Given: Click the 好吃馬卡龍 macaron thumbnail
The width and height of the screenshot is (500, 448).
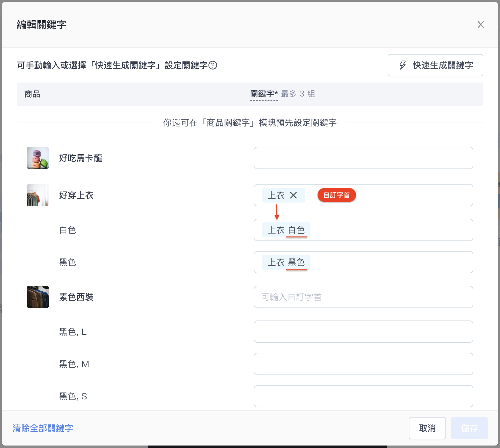Looking at the screenshot, I should [x=38, y=158].
